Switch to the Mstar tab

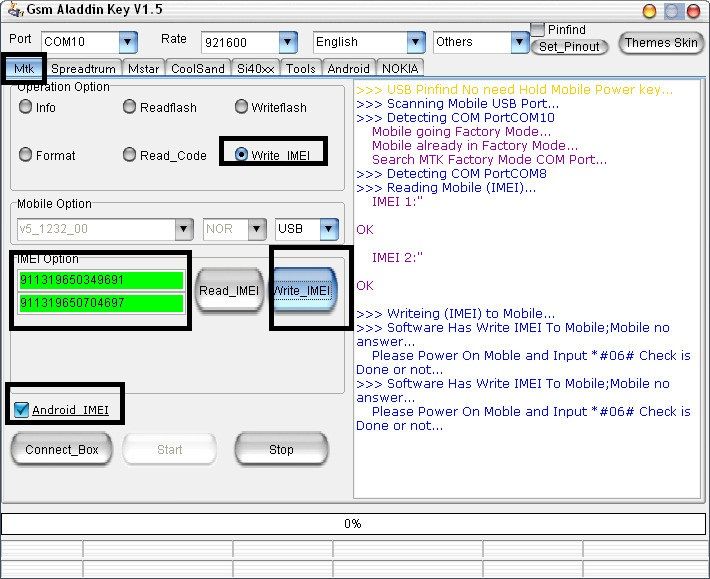click(x=144, y=69)
